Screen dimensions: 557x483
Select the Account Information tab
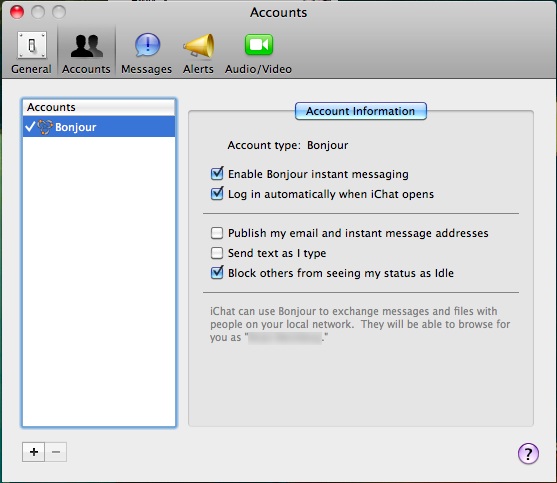click(x=361, y=111)
